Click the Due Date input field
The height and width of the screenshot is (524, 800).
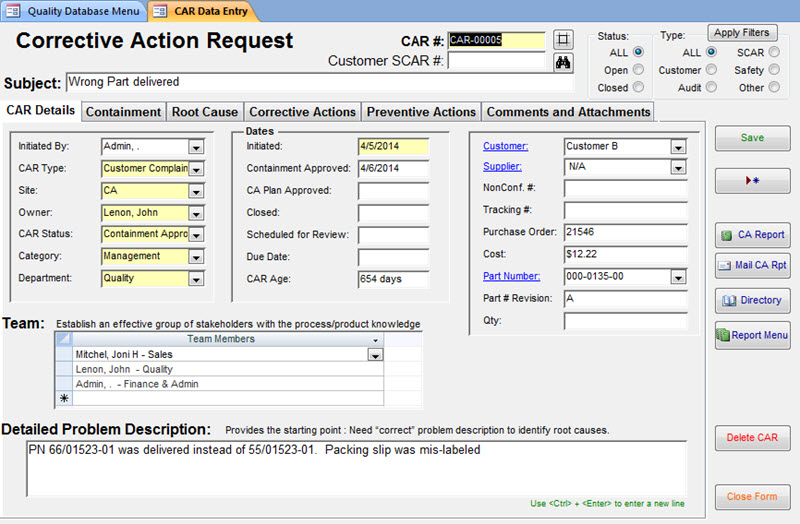393,257
